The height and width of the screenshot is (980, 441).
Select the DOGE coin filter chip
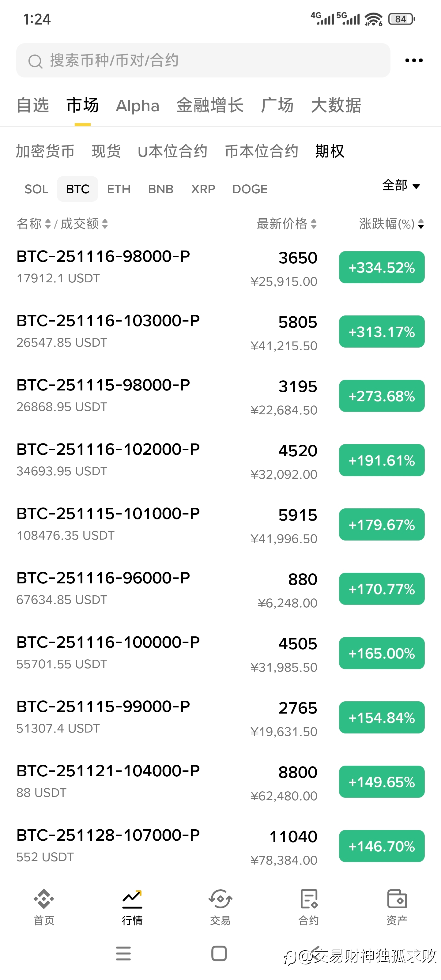250,189
